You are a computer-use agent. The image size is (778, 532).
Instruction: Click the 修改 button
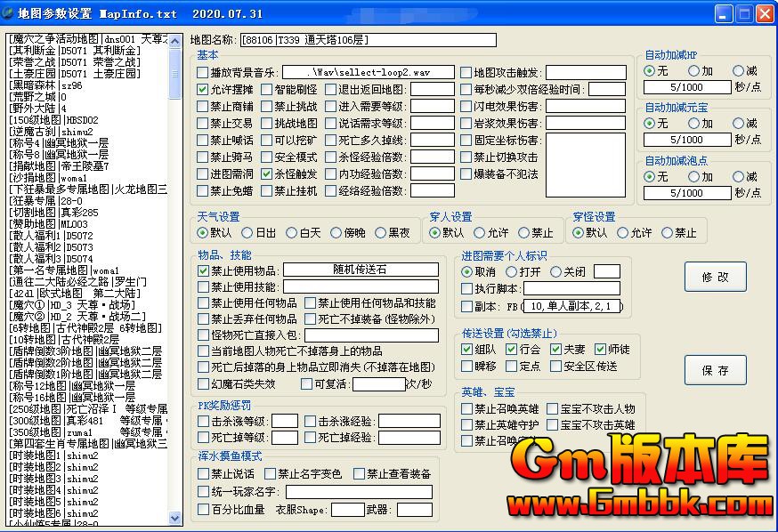click(x=715, y=277)
